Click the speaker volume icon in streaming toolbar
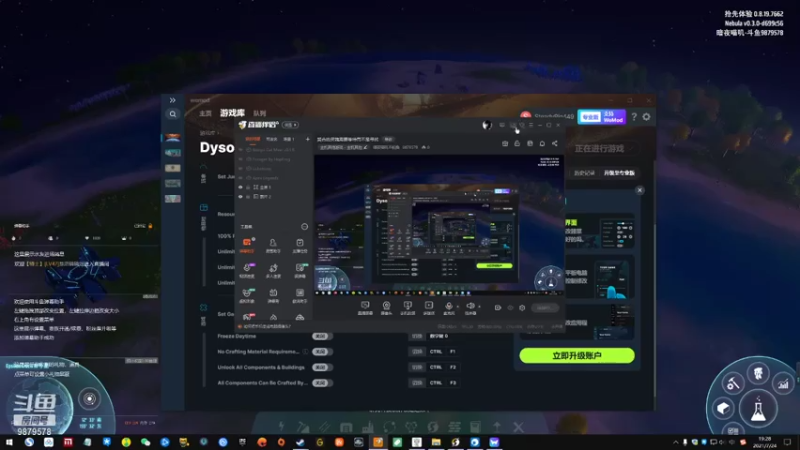Viewport: 800px width, 450px height. tap(470, 306)
